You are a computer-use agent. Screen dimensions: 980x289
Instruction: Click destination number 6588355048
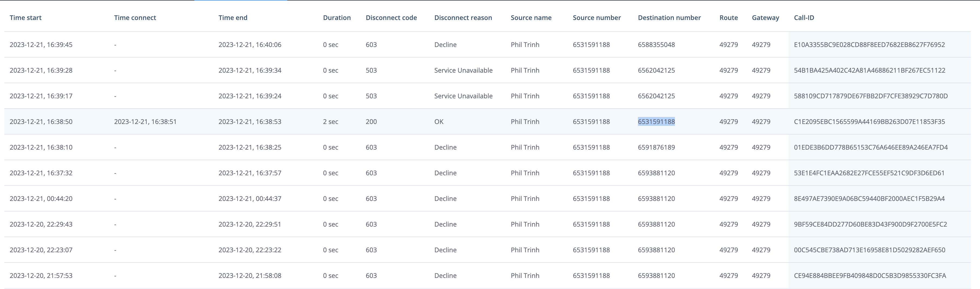(656, 45)
